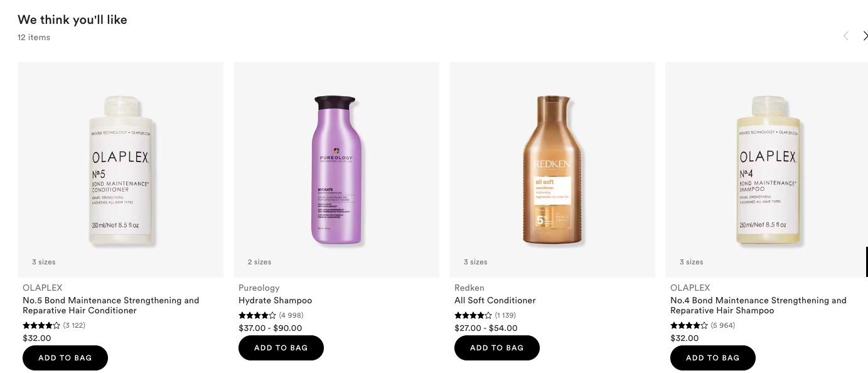The height and width of the screenshot is (373, 868).
Task: Click the Redken brand name
Action: 469,288
